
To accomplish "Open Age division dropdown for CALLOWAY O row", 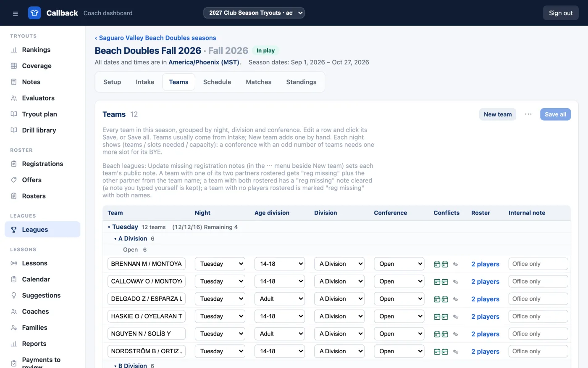I will point(279,281).
